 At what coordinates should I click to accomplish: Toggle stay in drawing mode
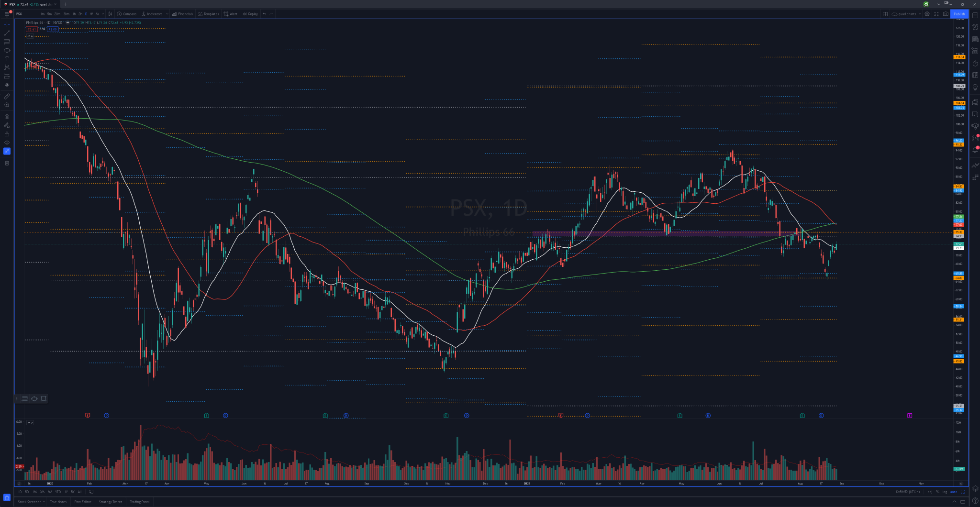[7, 125]
